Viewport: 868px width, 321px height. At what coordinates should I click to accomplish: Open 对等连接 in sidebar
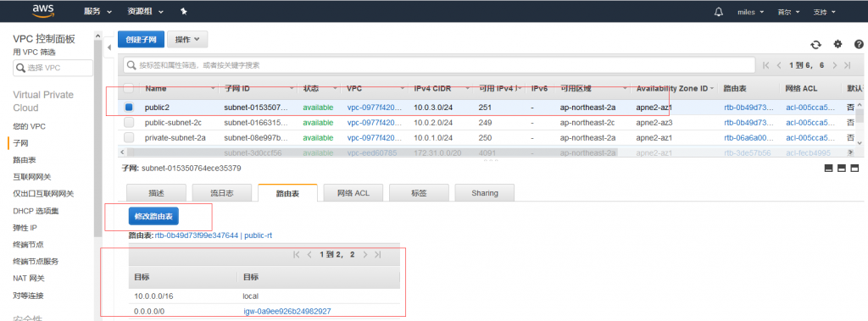tap(28, 296)
